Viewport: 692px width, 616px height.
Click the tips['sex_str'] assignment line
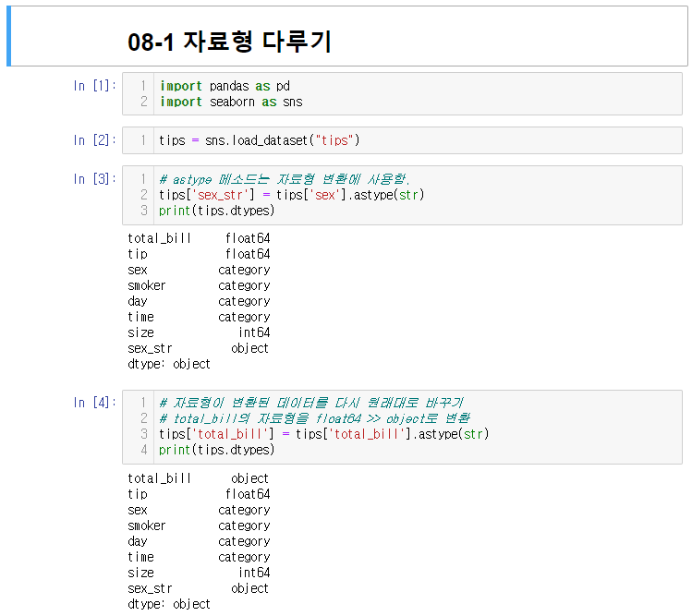[x=291, y=195]
